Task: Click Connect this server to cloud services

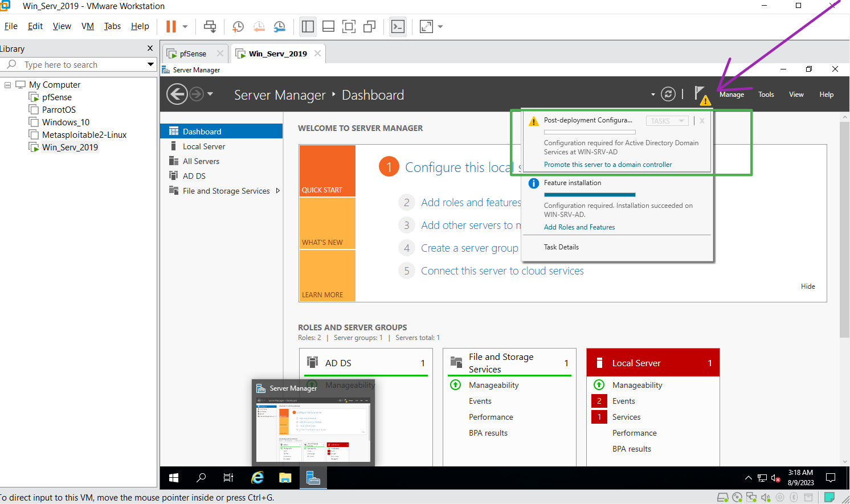Action: click(502, 271)
